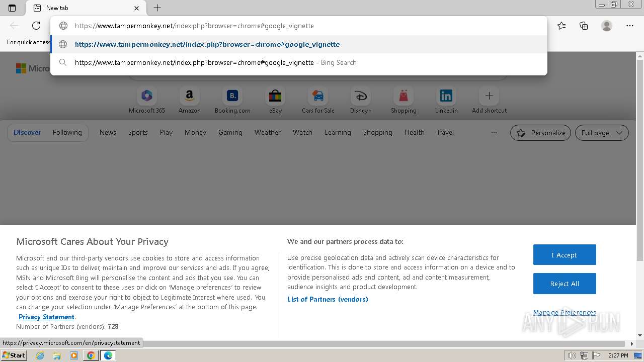Open the Booking.com shortcut
This screenshot has height=362, width=644.
232,100
